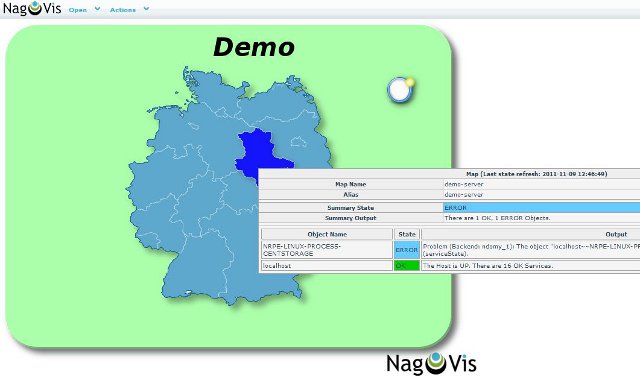Click the Map last state refresh header
Screen dimensions: 640x383
536,174
